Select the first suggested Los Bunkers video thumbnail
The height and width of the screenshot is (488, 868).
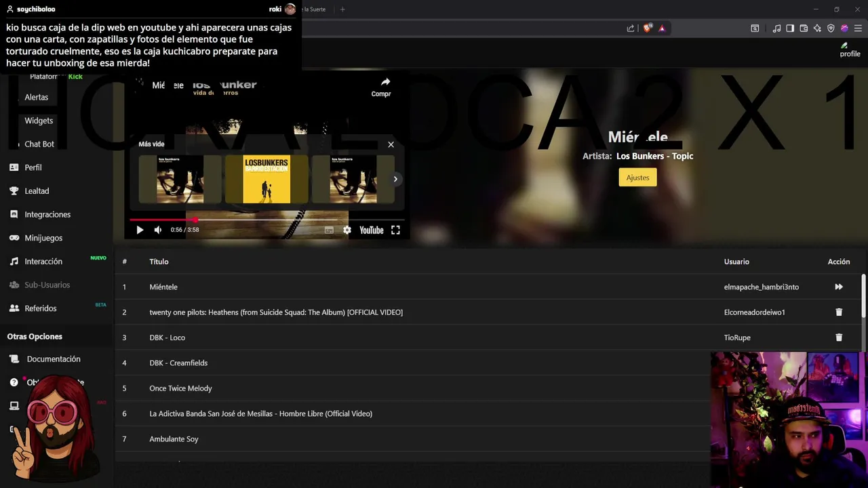point(180,179)
